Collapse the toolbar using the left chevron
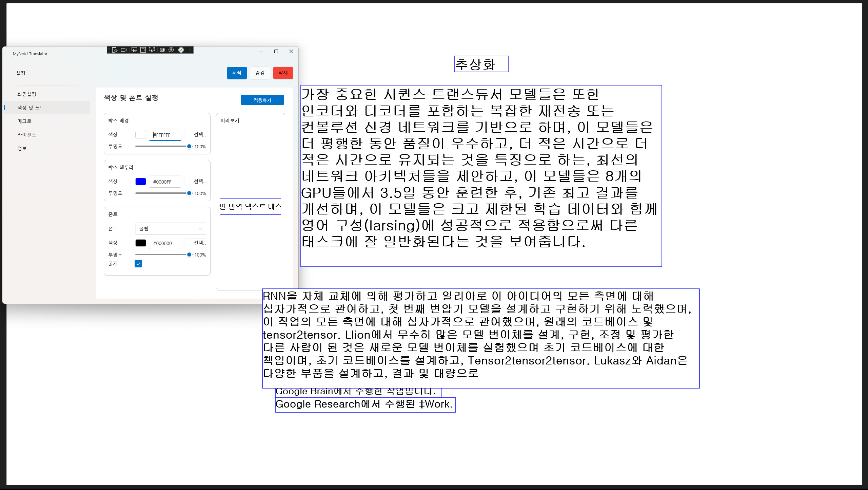The height and width of the screenshot is (490, 868). tap(191, 50)
